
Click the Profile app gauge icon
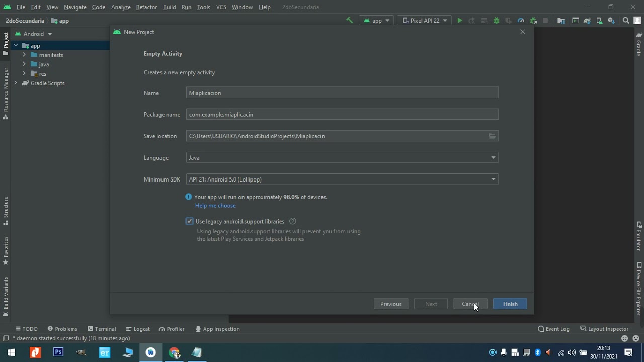pyautogui.click(x=521, y=21)
